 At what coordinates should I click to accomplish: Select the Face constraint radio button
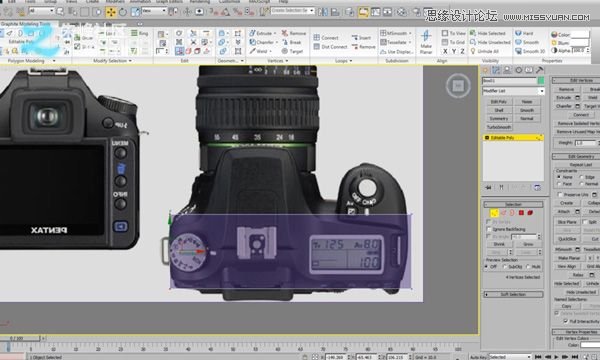(x=559, y=184)
